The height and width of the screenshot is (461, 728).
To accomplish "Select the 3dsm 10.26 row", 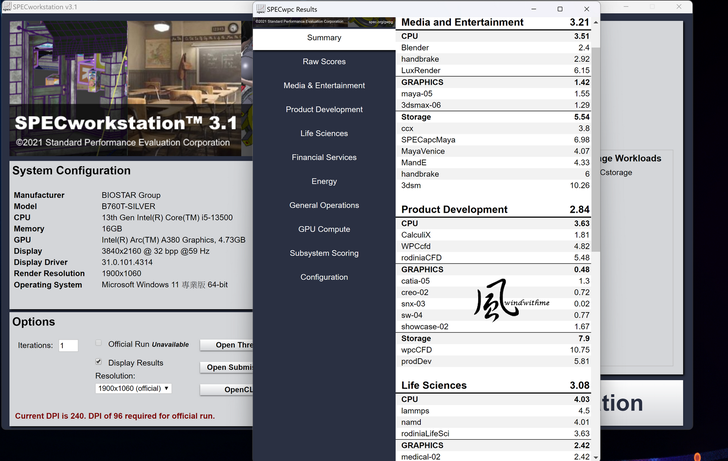I will 495,185.
